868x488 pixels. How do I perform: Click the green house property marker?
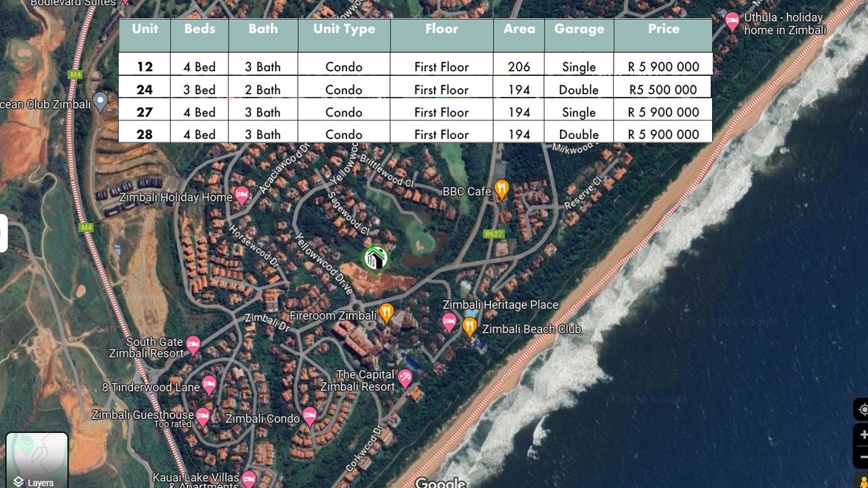(375, 258)
